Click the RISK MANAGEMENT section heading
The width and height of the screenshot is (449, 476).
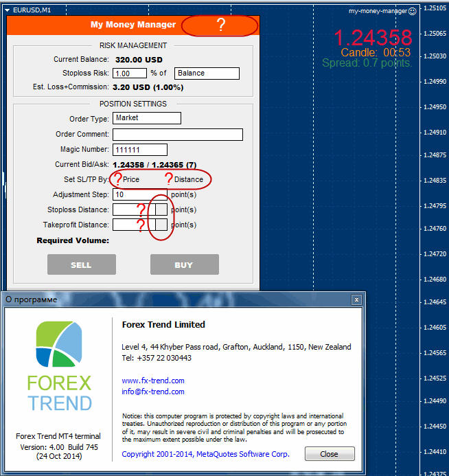133,45
